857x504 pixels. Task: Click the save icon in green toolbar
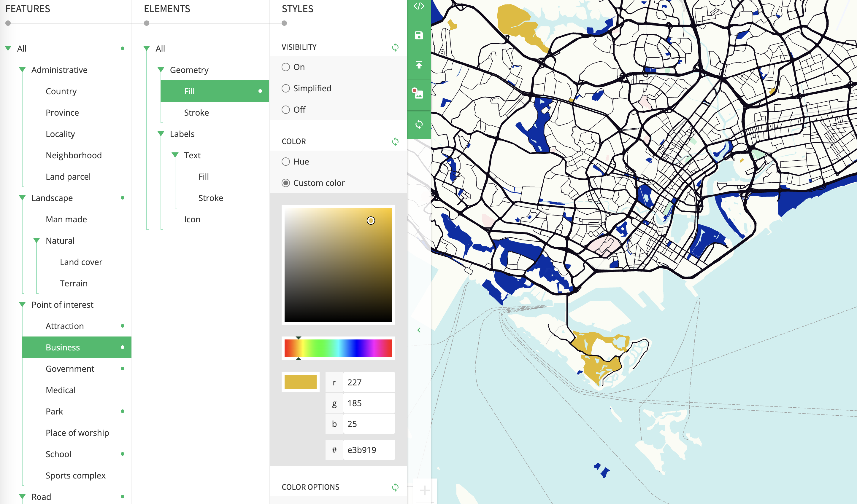point(419,35)
